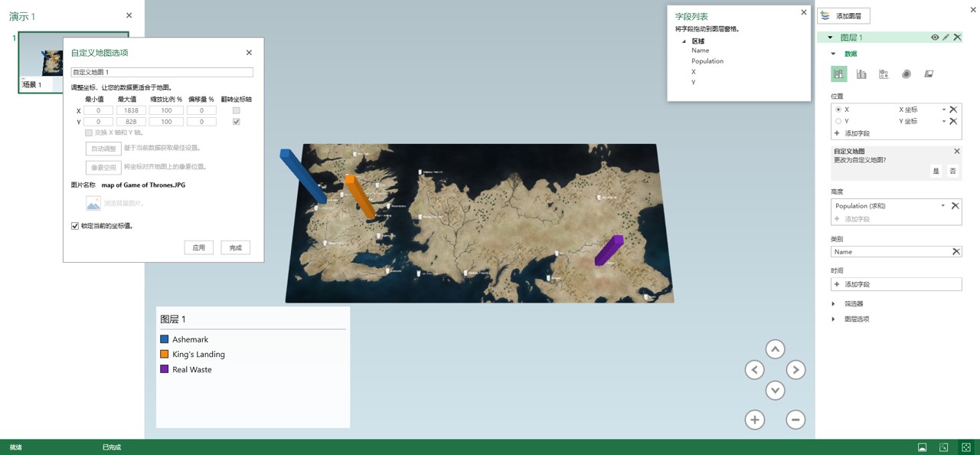This screenshot has width=980, height=455.
Task: Rotate the map left
Action: tap(754, 370)
